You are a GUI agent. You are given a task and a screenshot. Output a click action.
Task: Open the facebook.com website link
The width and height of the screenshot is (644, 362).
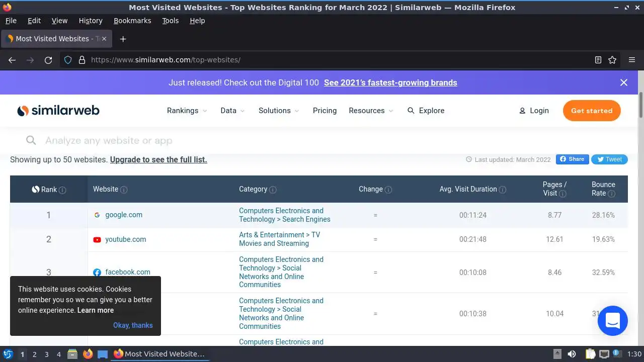tap(128, 272)
